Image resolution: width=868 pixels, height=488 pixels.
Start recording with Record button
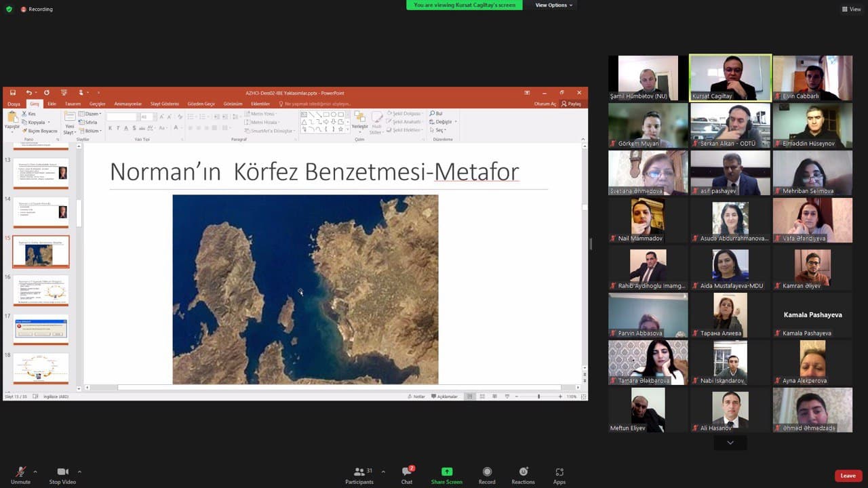pos(487,475)
